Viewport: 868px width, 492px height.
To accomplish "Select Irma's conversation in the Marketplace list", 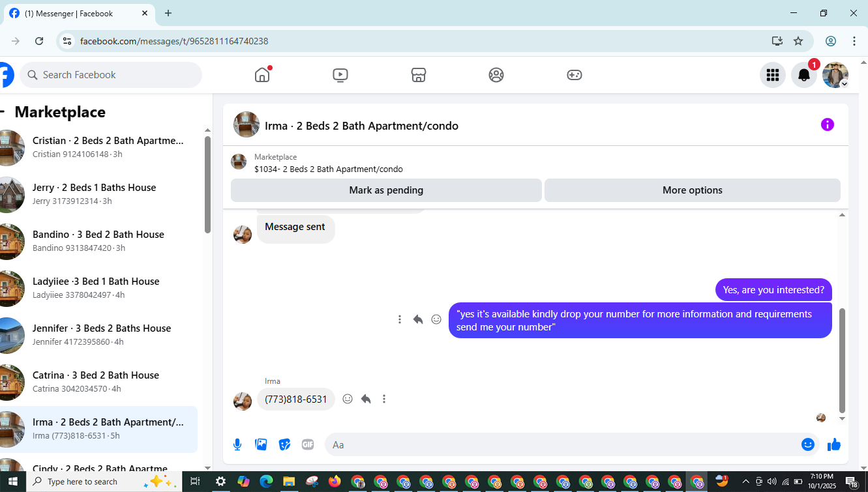I will [x=99, y=429].
